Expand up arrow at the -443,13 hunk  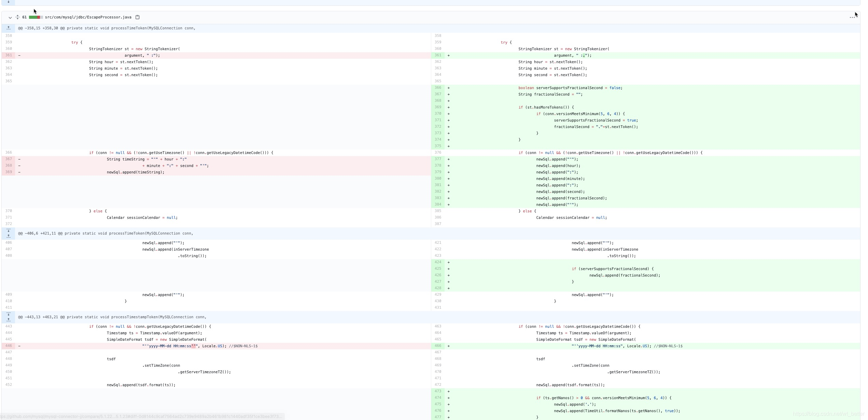pos(9,320)
